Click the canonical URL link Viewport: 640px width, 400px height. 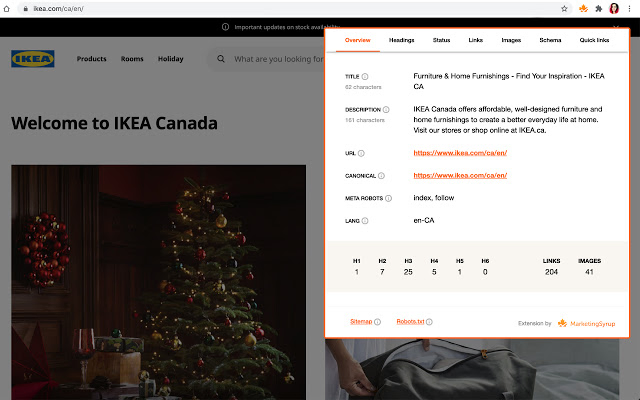point(460,175)
